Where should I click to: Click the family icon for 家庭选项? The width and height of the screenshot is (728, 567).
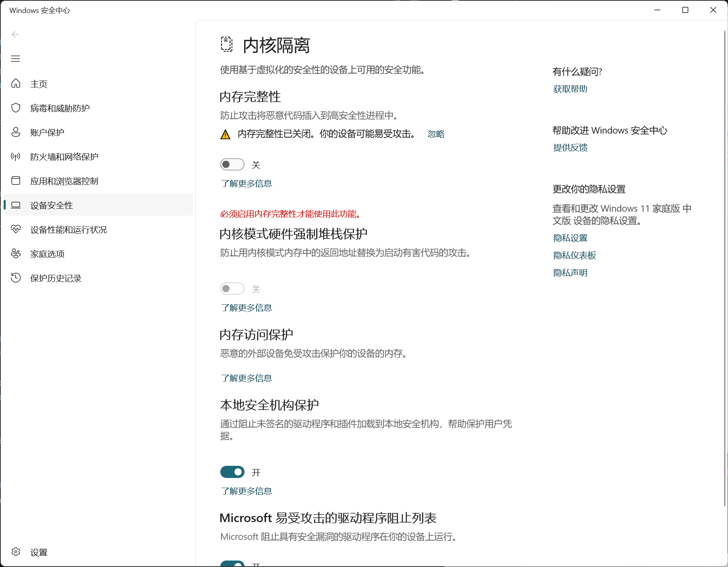(16, 253)
